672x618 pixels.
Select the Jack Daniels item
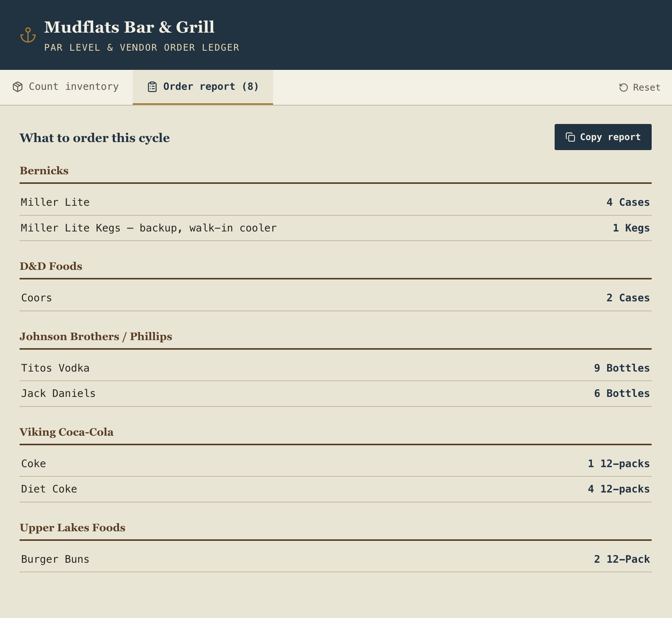click(58, 393)
